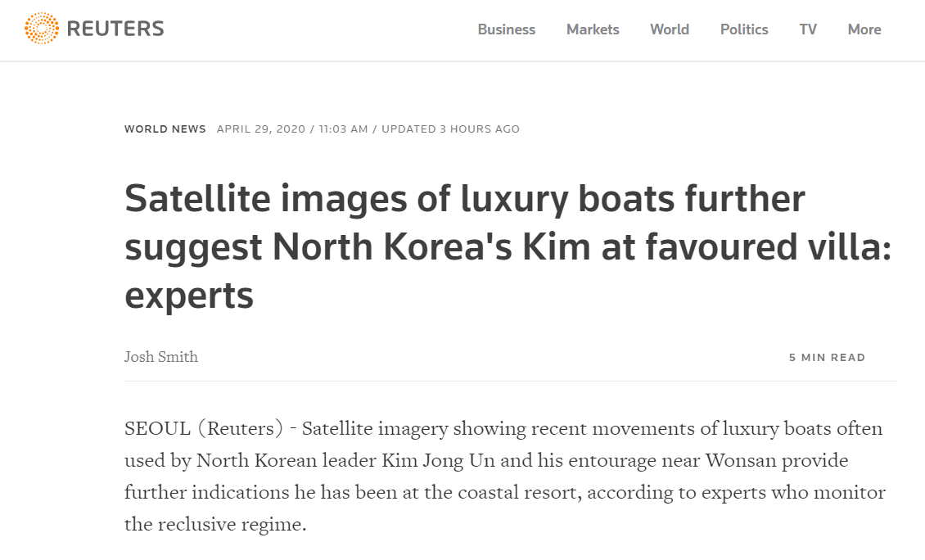Click the 11:03 AM publication time
Image resolution: width=925 pixels, height=560 pixels.
pyautogui.click(x=344, y=129)
